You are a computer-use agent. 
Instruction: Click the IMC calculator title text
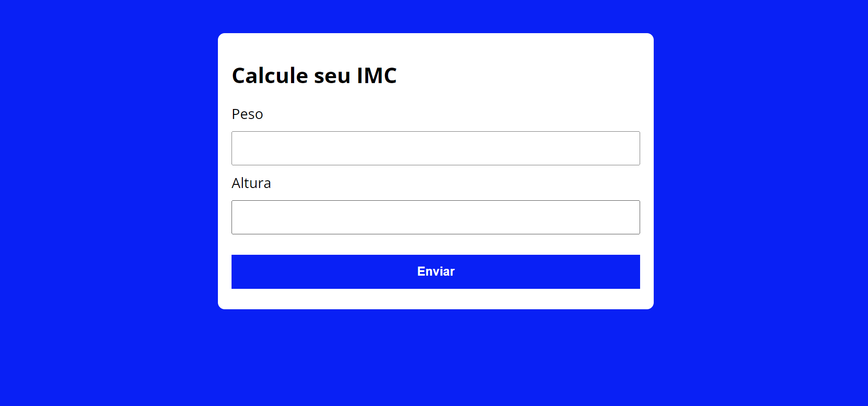point(314,75)
